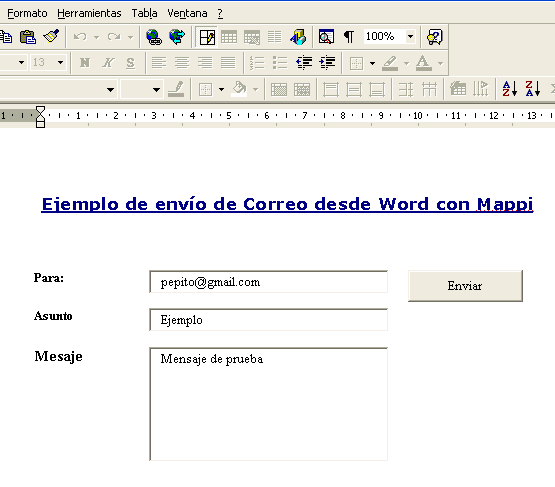Click the Copy icon in the toolbar
The width and height of the screenshot is (555, 487).
[x=6, y=37]
